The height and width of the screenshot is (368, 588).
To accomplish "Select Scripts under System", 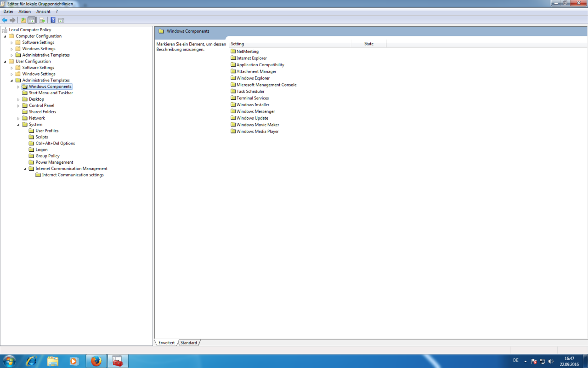I will click(42, 137).
